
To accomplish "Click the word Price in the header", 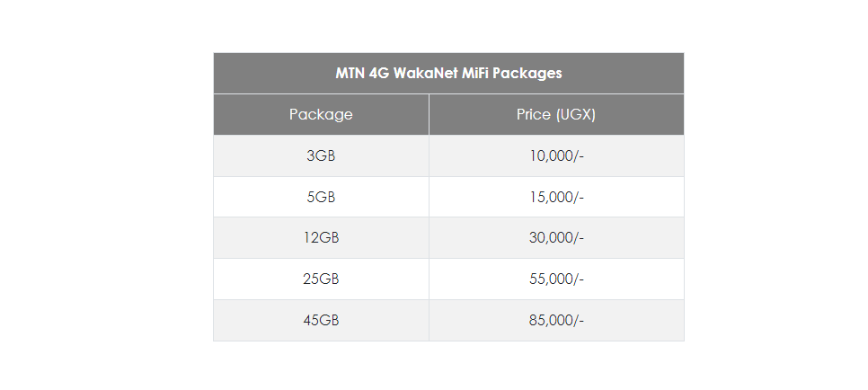I will 534,114.
